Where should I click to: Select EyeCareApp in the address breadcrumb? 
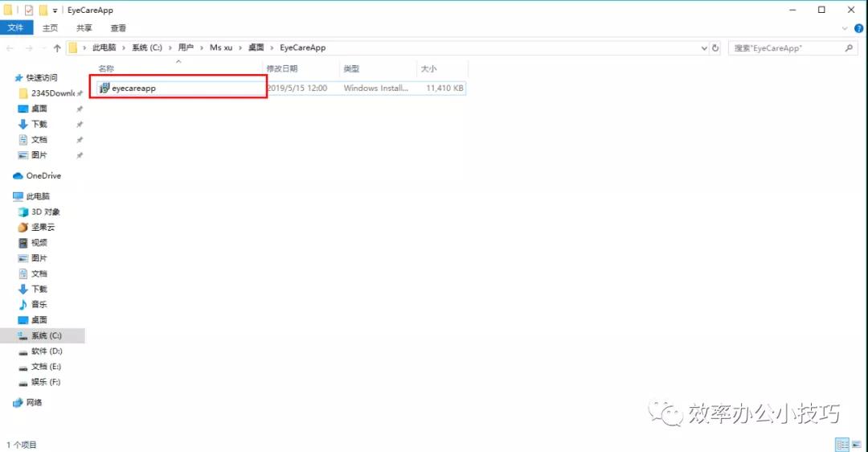coord(303,47)
